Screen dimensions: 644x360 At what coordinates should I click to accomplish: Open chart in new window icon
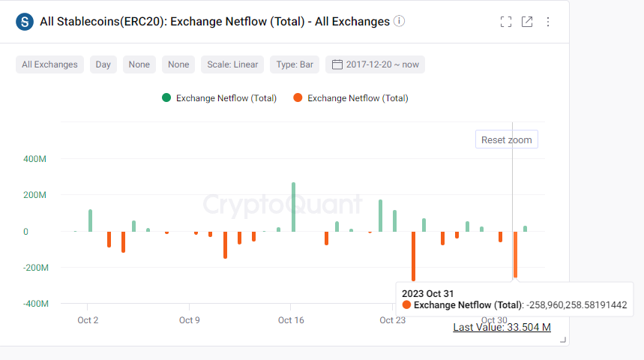(527, 22)
